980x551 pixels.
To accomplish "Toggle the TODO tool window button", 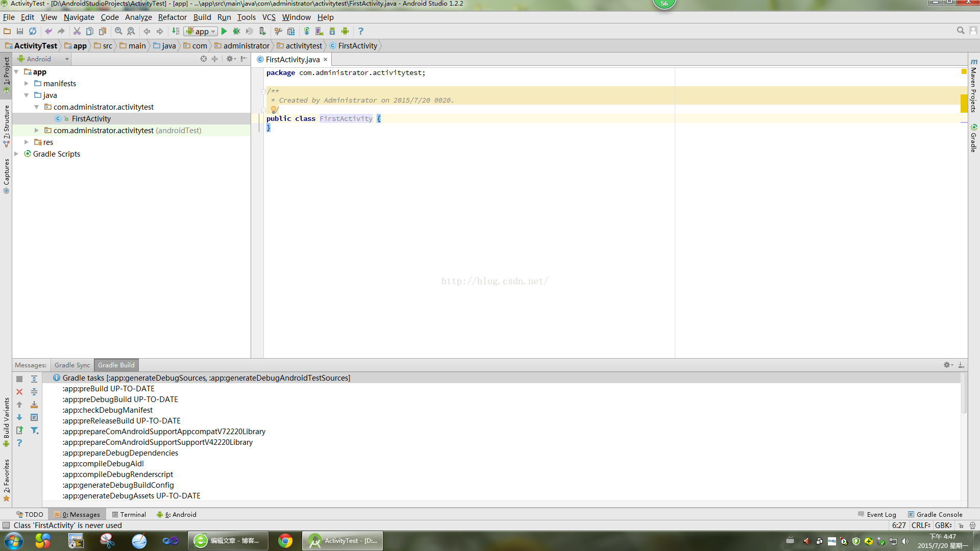I will pyautogui.click(x=30, y=514).
